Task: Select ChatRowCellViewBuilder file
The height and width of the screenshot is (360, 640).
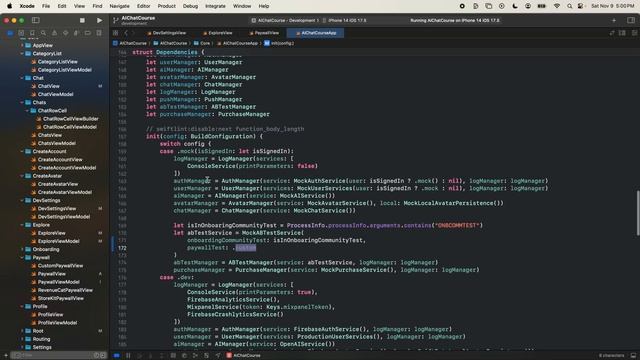Action: point(70,119)
